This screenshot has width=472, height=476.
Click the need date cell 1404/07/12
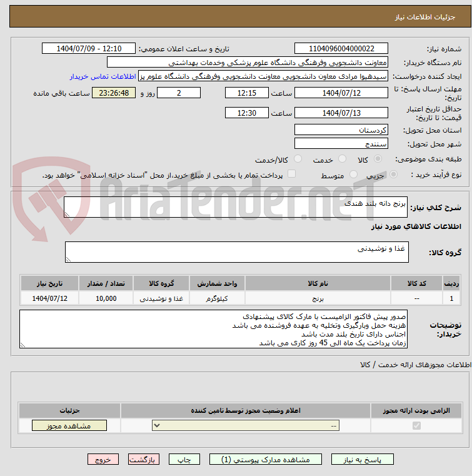(x=50, y=298)
